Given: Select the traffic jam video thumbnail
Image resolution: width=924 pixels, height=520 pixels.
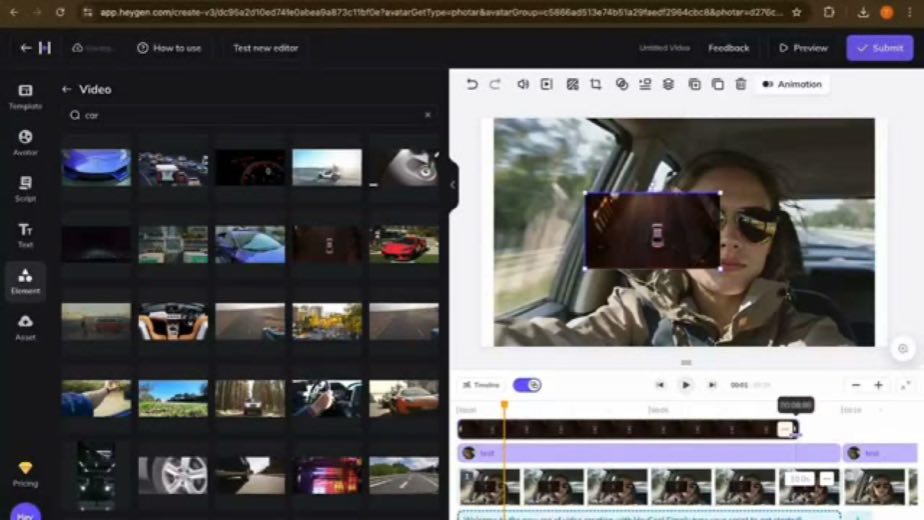Looking at the screenshot, I should coord(173,167).
